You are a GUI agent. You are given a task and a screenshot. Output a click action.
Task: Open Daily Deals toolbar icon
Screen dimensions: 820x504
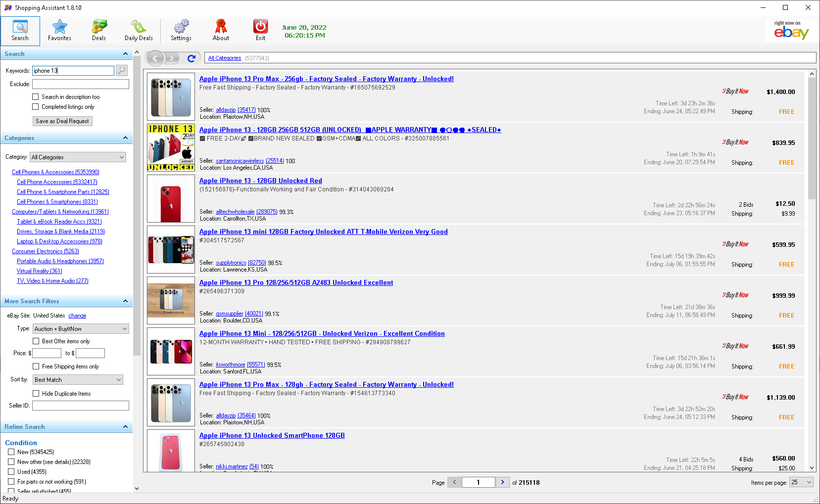coord(139,31)
